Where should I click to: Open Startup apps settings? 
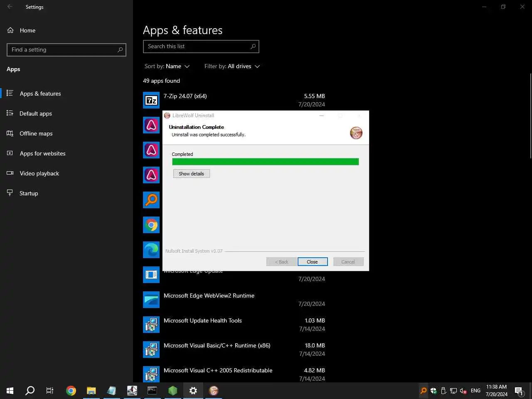(x=66, y=193)
